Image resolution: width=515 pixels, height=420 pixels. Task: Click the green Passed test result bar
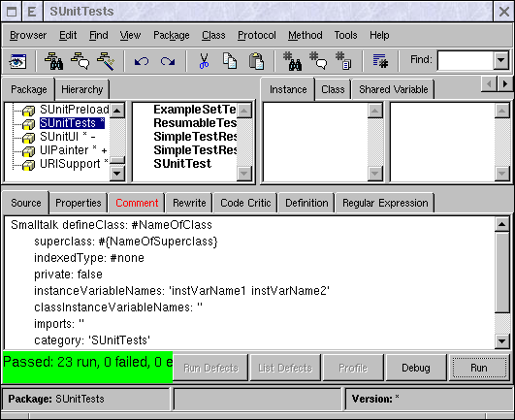click(87, 367)
